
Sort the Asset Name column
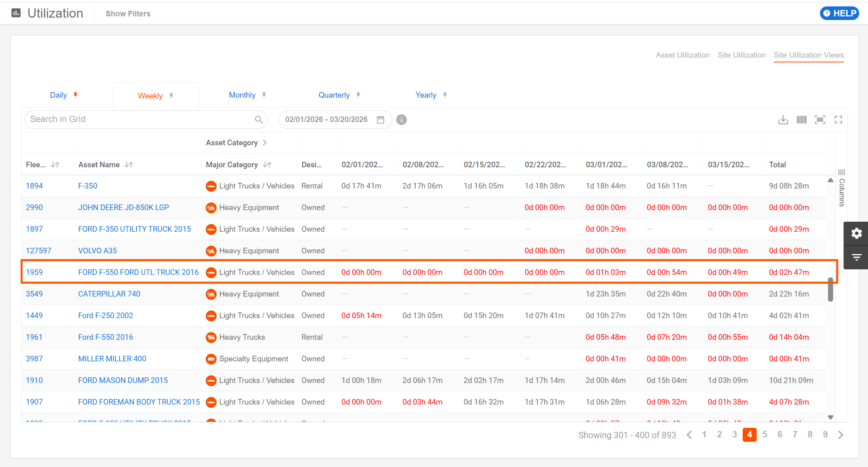pos(129,164)
